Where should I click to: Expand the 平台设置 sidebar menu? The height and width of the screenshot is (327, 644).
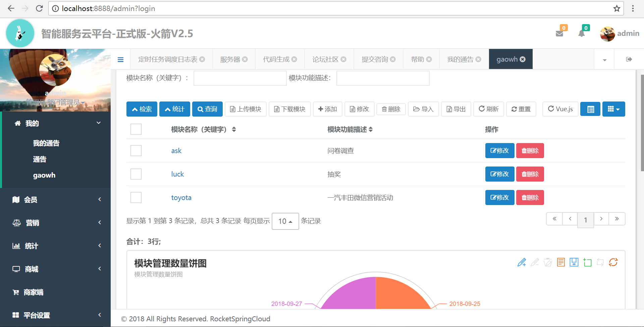pos(55,315)
